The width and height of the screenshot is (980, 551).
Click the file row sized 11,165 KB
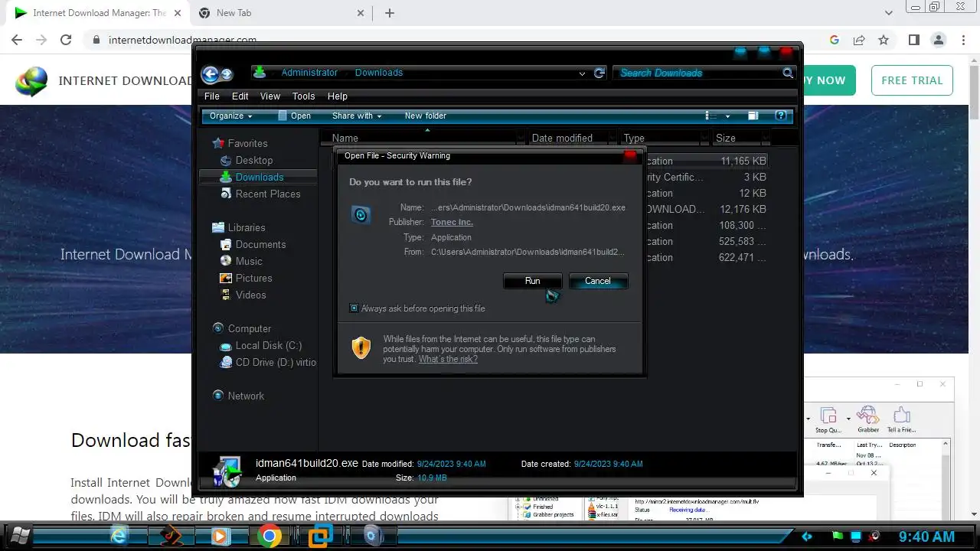pos(705,161)
